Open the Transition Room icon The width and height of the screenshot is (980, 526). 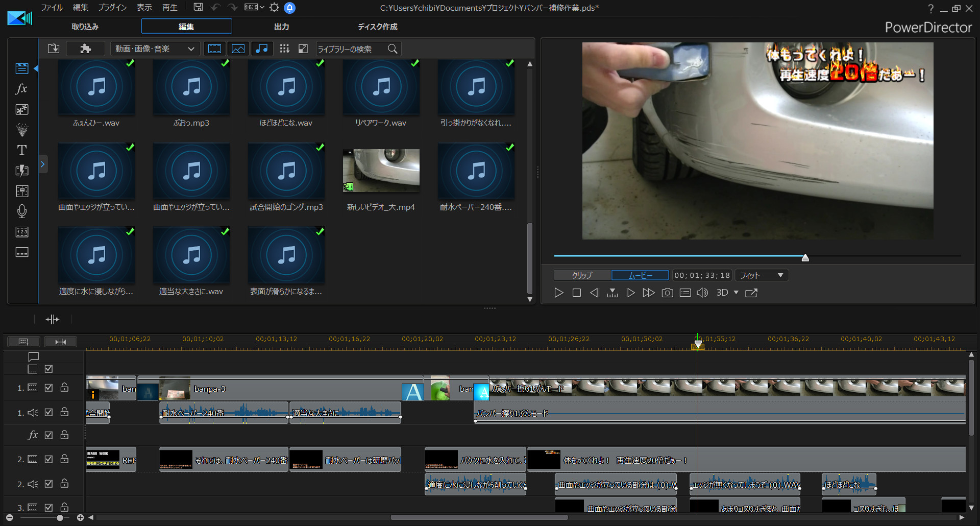click(21, 171)
